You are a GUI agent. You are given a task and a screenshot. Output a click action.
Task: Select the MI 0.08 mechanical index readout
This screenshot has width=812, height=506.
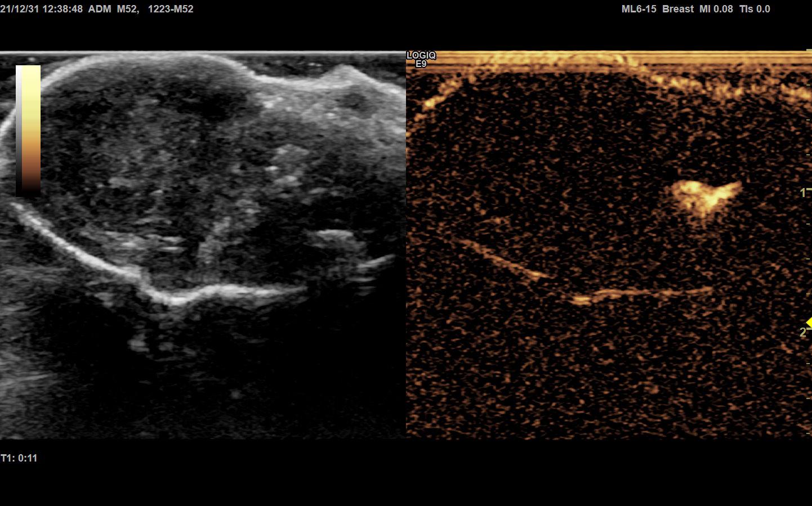[716, 9]
